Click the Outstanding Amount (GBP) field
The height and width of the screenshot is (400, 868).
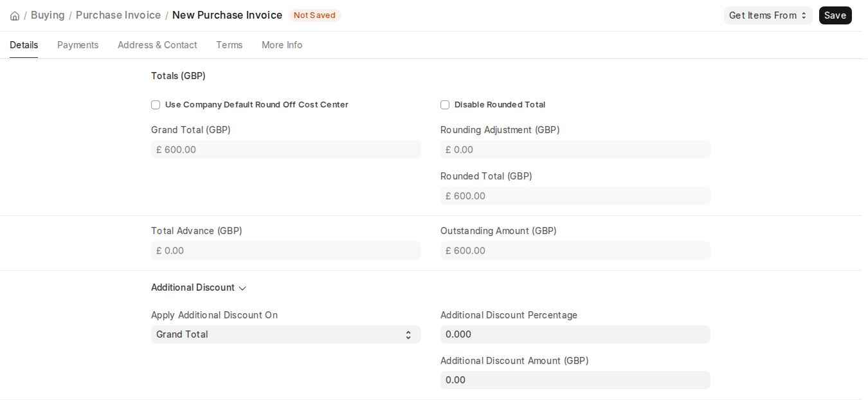(575, 251)
